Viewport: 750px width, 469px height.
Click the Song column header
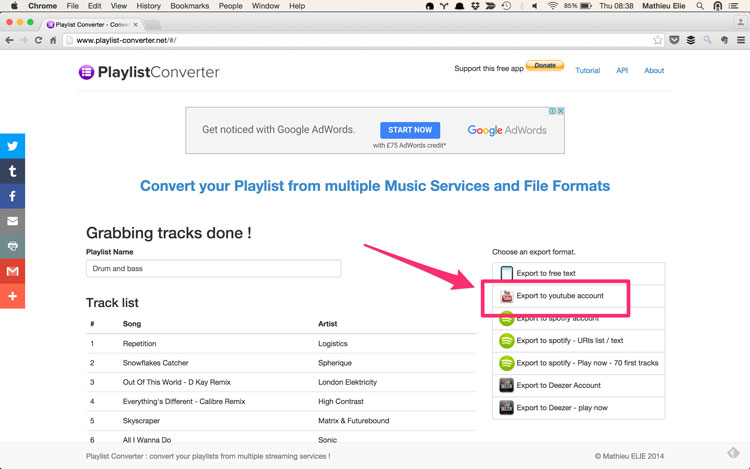point(132,324)
